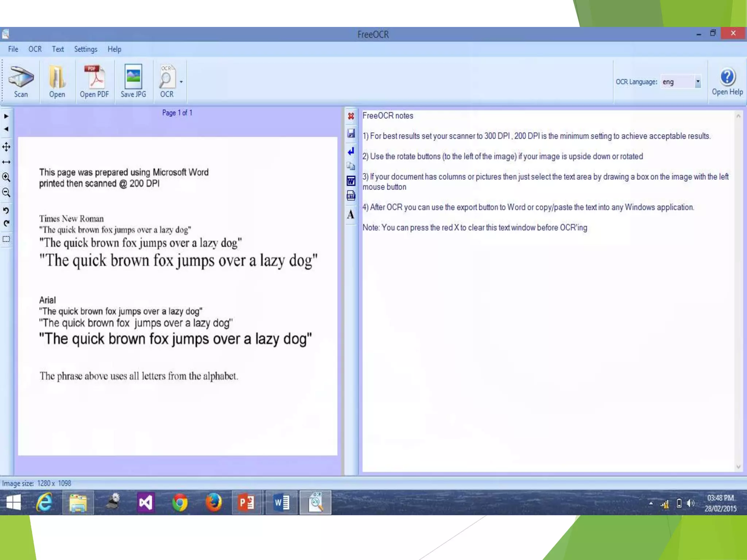Viewport: 747px width, 560px height.
Task: Open dropdown arrow beside OCR button
Action: [x=181, y=82]
